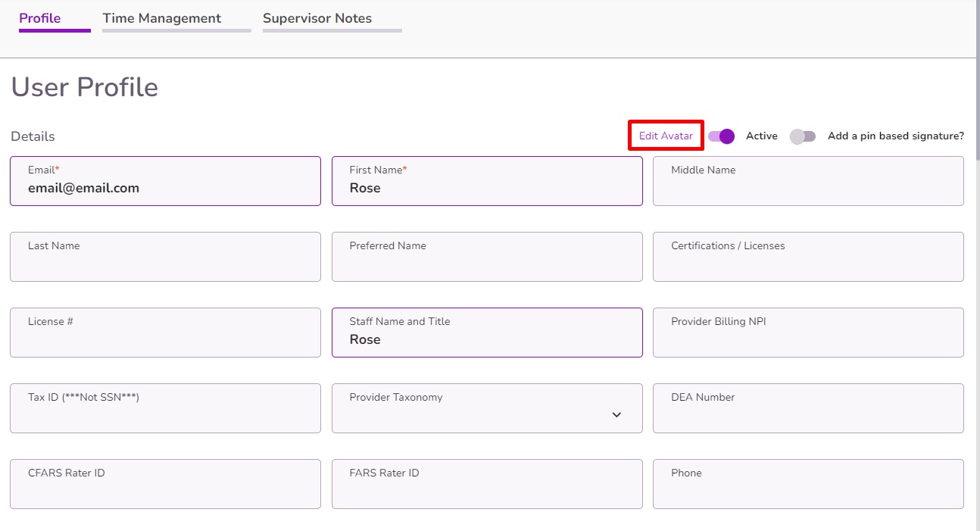Click the CFARS Rater ID field

(165, 484)
